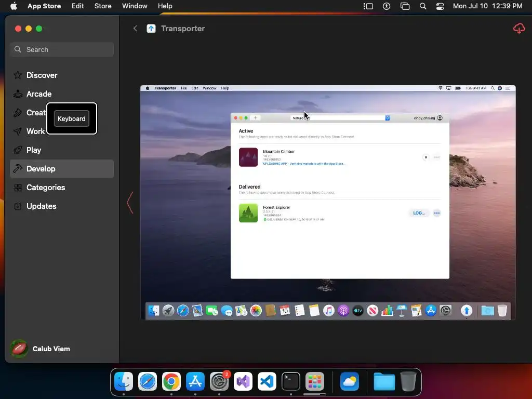Open Screen Mirroring in menu bar
The width and height of the screenshot is (532, 399).
pos(405,6)
